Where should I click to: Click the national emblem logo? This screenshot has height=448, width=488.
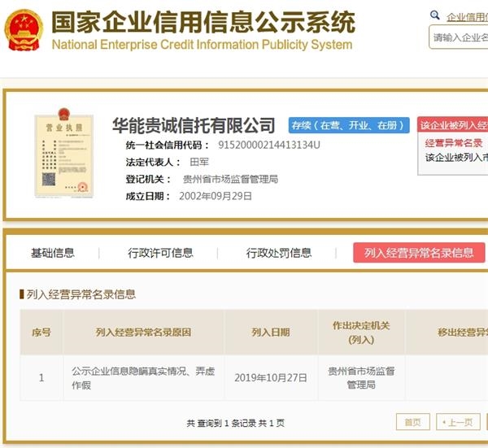point(24,30)
